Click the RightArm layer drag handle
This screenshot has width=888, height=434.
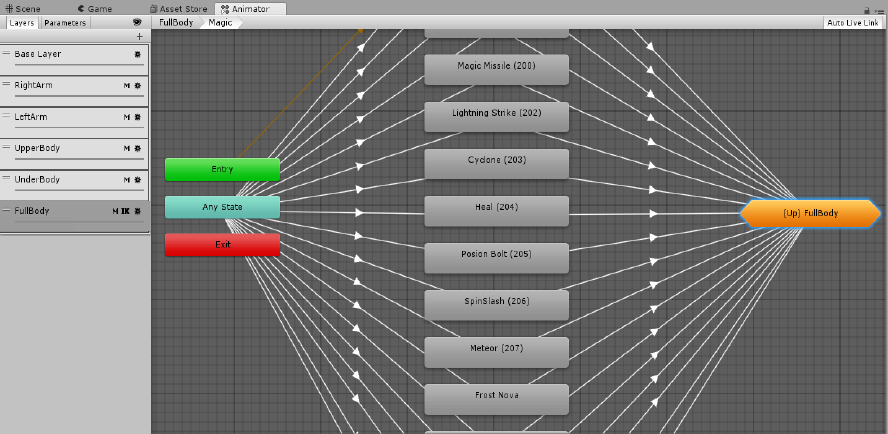(x=7, y=84)
